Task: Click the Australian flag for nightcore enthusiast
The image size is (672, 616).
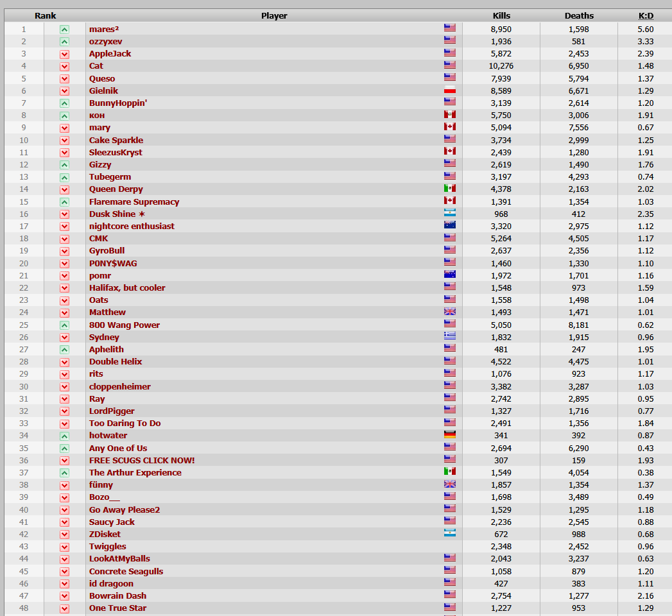Action: coord(449,225)
